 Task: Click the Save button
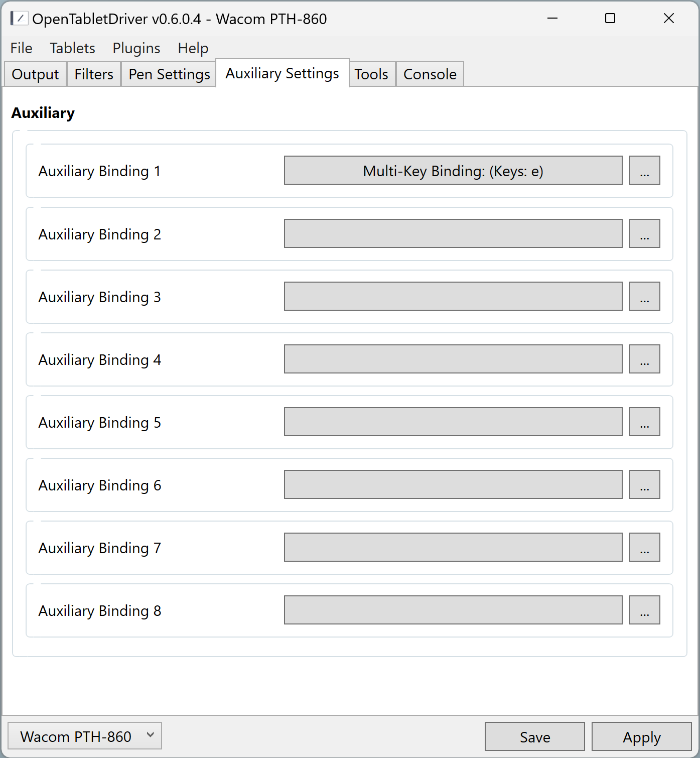(534, 737)
